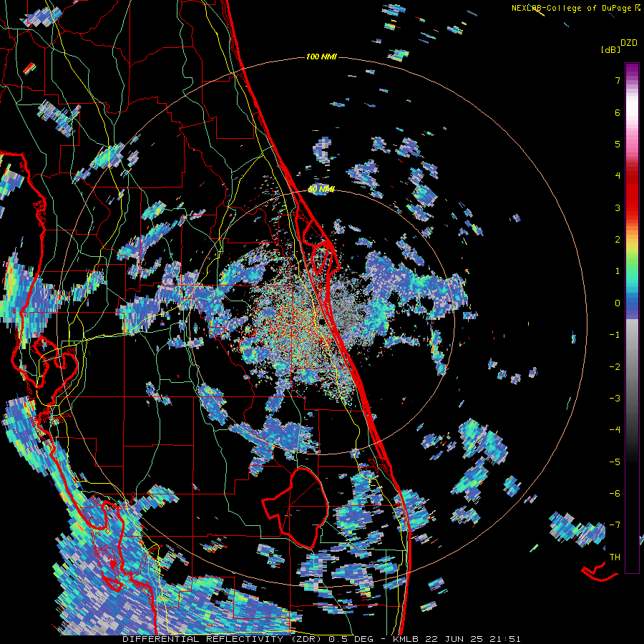Click the -3 value on the dB scale
This screenshot has height=644, width=644.
tap(615, 399)
